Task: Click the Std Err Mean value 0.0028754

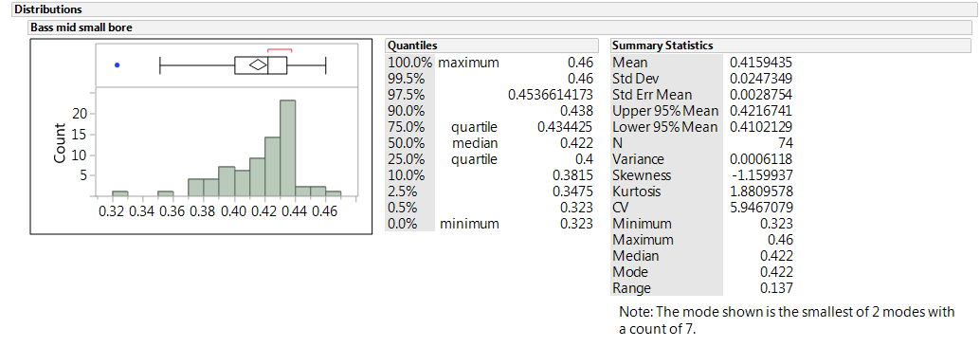Action: pyautogui.click(x=761, y=96)
